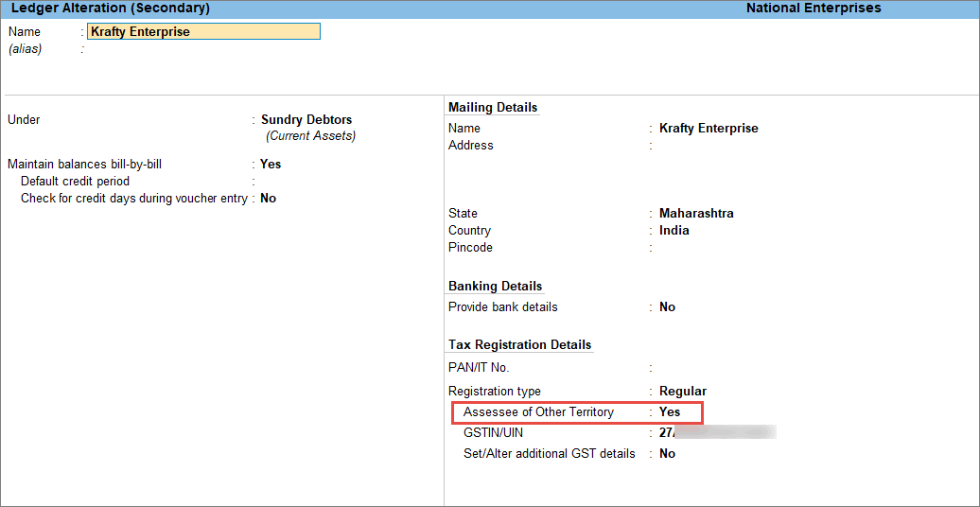Viewport: 980px width, 507px height.
Task: Click the Provide bank details label
Action: click(503, 307)
